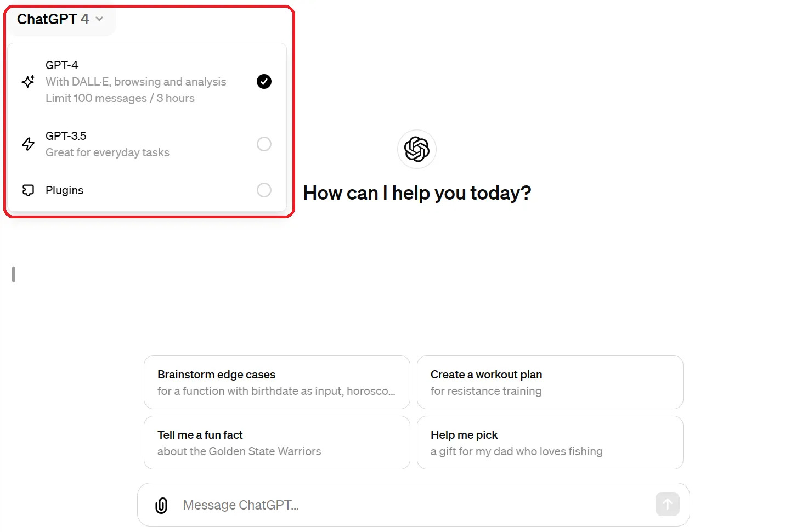
Task: Click the GPT-3.5 lightning bolt icon
Action: pyautogui.click(x=29, y=144)
